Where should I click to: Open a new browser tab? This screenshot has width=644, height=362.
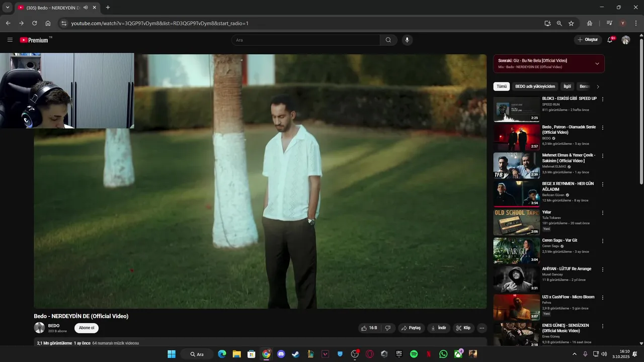coord(108,8)
